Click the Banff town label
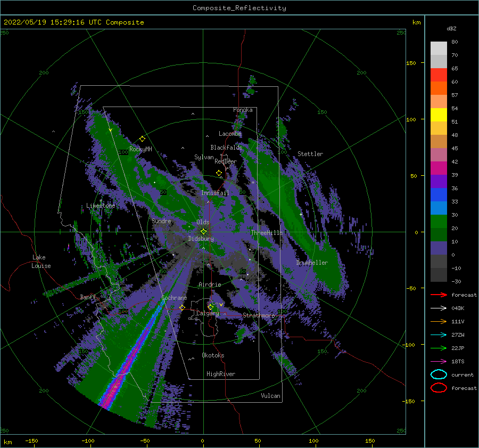479x448 pixels. click(88, 297)
